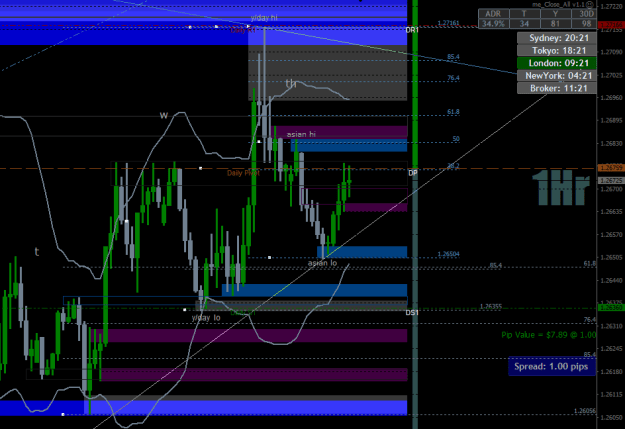Select the 1.26056 level price label
The image size is (625, 429).
(x=585, y=410)
